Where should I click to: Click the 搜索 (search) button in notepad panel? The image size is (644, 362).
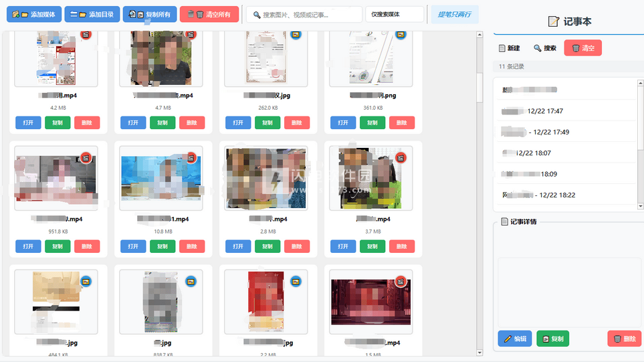tap(544, 48)
